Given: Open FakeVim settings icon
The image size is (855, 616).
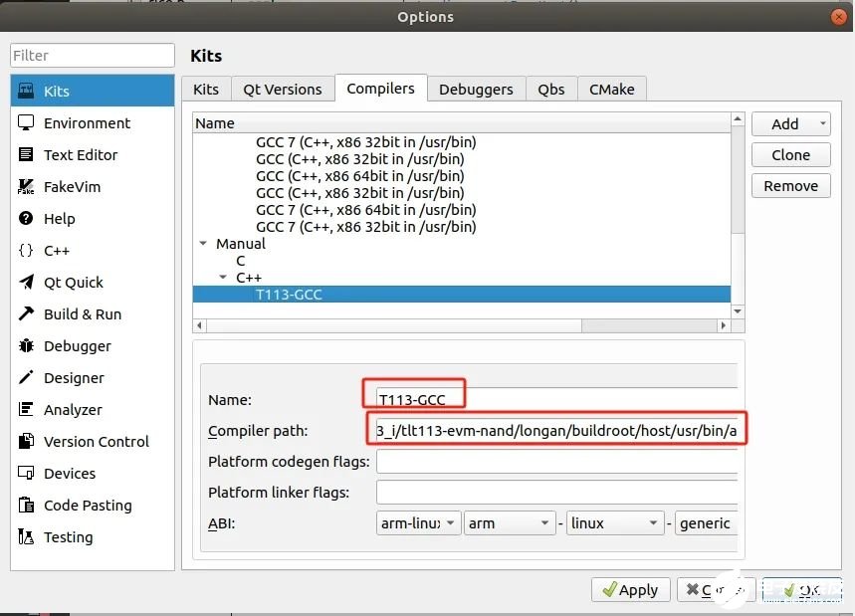Looking at the screenshot, I should [26, 186].
